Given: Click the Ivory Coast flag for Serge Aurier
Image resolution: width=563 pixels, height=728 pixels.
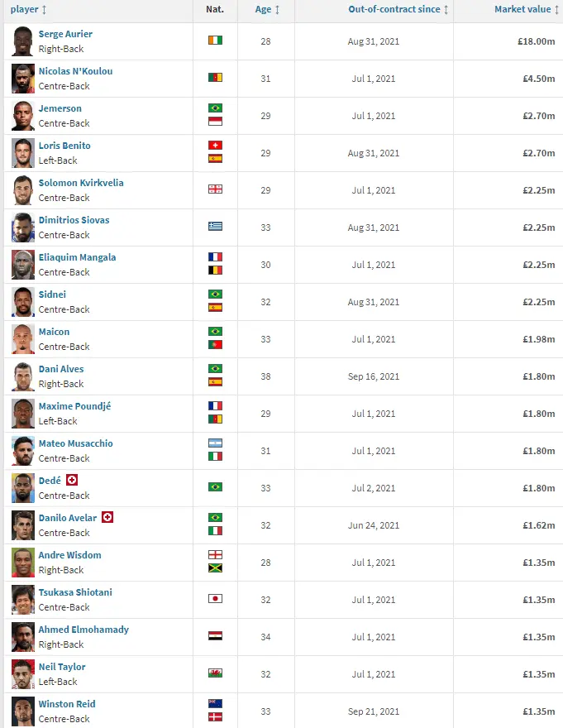Looking at the screenshot, I should [215, 41].
